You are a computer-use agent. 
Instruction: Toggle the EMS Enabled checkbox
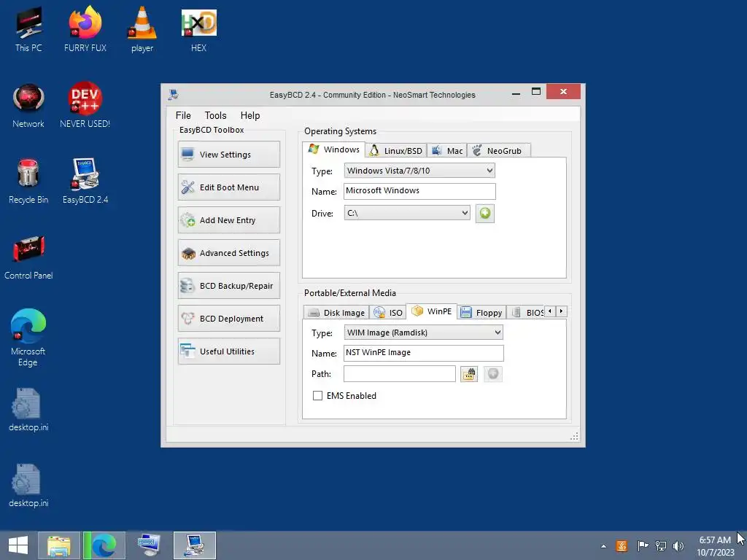pyautogui.click(x=317, y=396)
